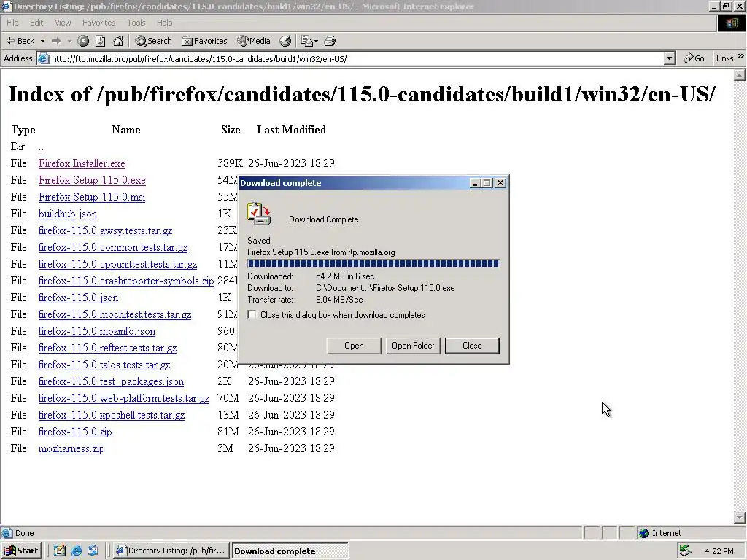
Task: Open the firefox-115.0.json link
Action: pyautogui.click(x=78, y=297)
